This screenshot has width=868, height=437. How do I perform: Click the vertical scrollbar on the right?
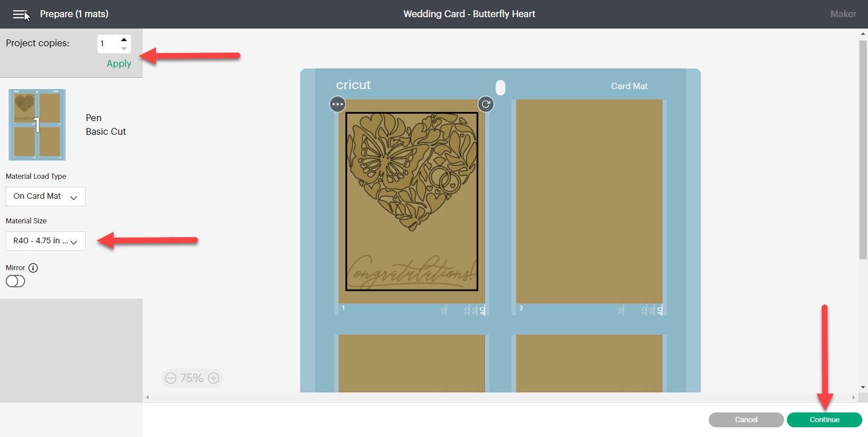point(863,149)
